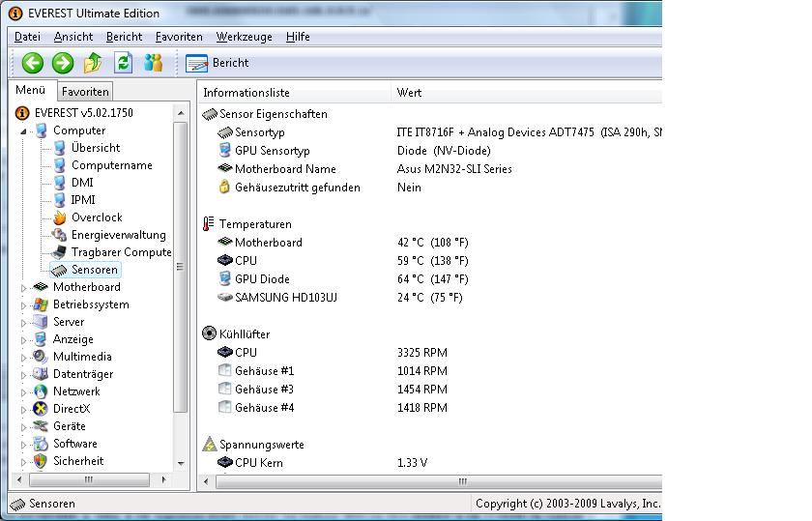The image size is (812, 521).
Task: Click the Energieverwaltung icon
Action: point(60,235)
